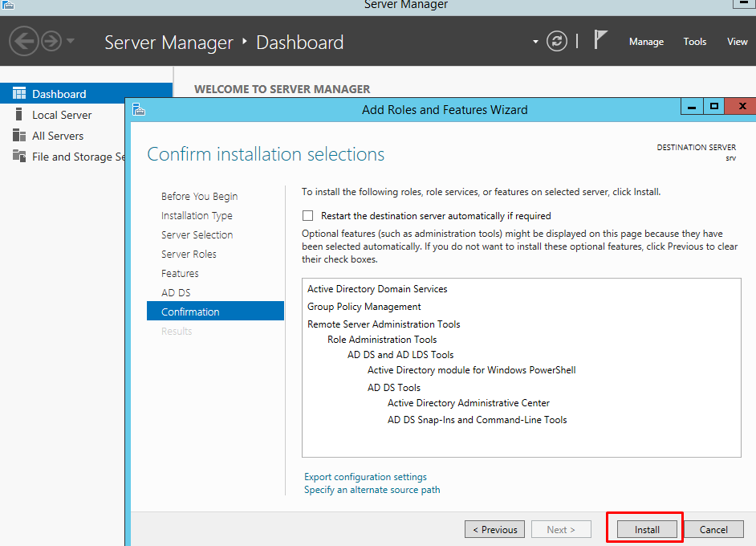Select Dashboard in the left sidebar
Viewport: 756px width, 546px height.
point(87,94)
